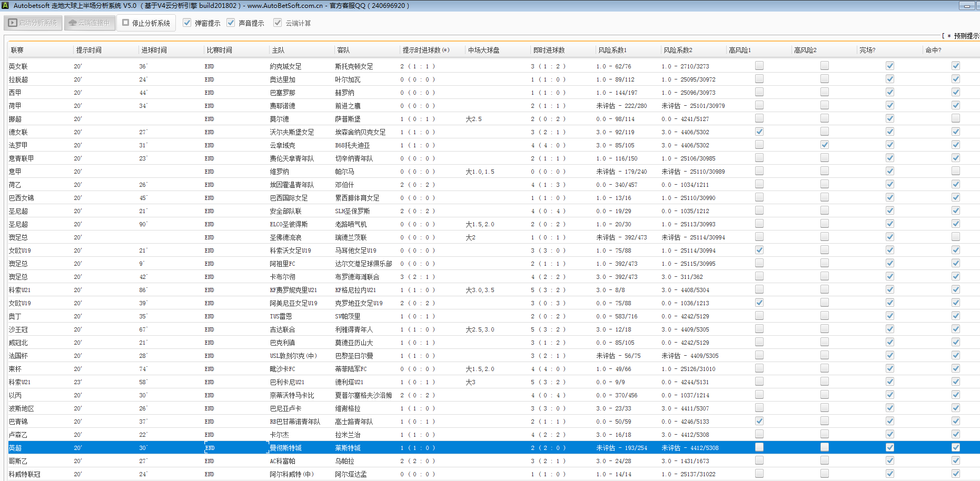
Task: Select the 巴塞罗那 home team cell
Action: pyautogui.click(x=283, y=93)
